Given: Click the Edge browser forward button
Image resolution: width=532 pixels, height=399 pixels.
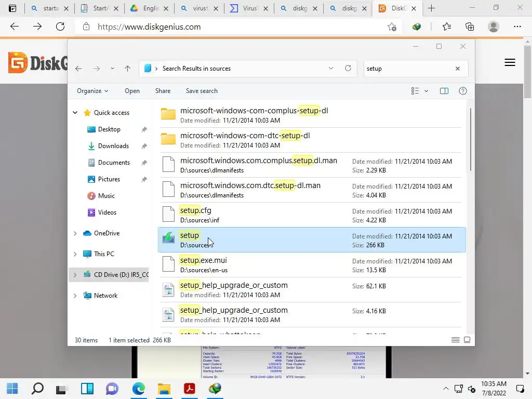Looking at the screenshot, I should coord(37,26).
